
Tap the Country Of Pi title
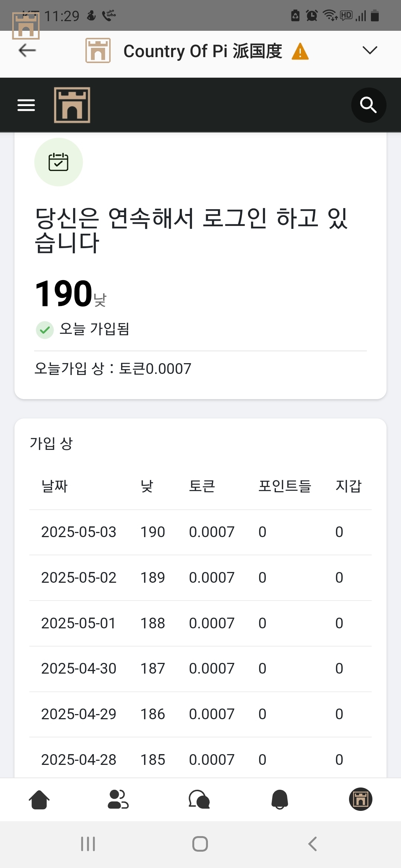[x=203, y=51]
